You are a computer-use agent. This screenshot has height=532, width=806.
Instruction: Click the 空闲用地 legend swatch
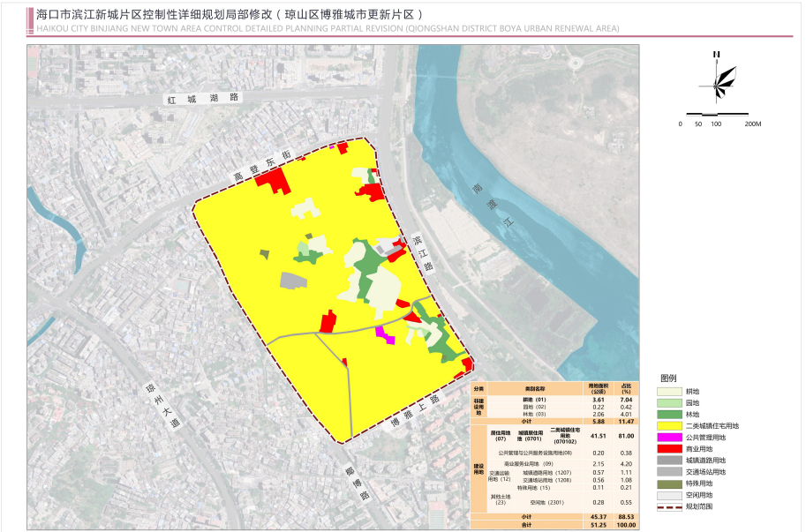click(x=669, y=496)
